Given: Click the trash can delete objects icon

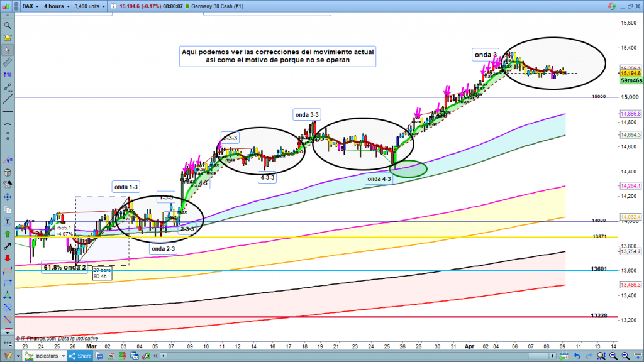Looking at the screenshot, I should point(7,173).
